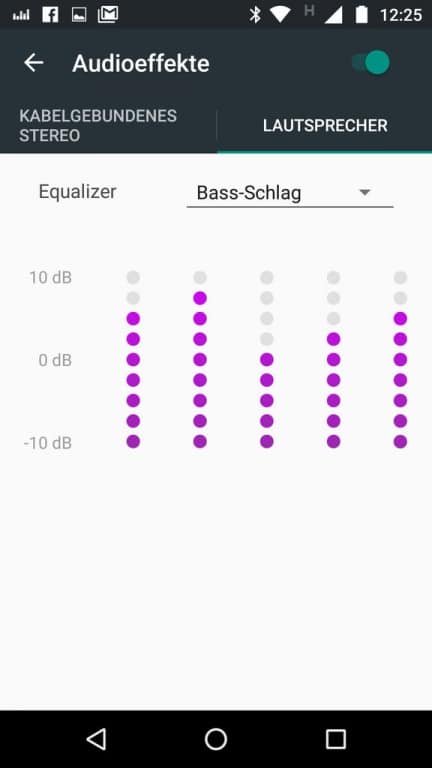
Task: Select the Lautsprecher tab
Action: coord(325,125)
